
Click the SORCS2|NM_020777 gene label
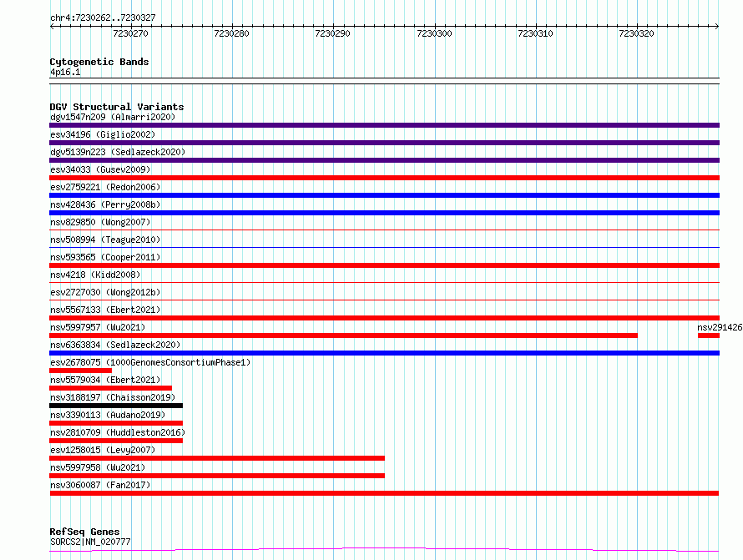(90, 542)
